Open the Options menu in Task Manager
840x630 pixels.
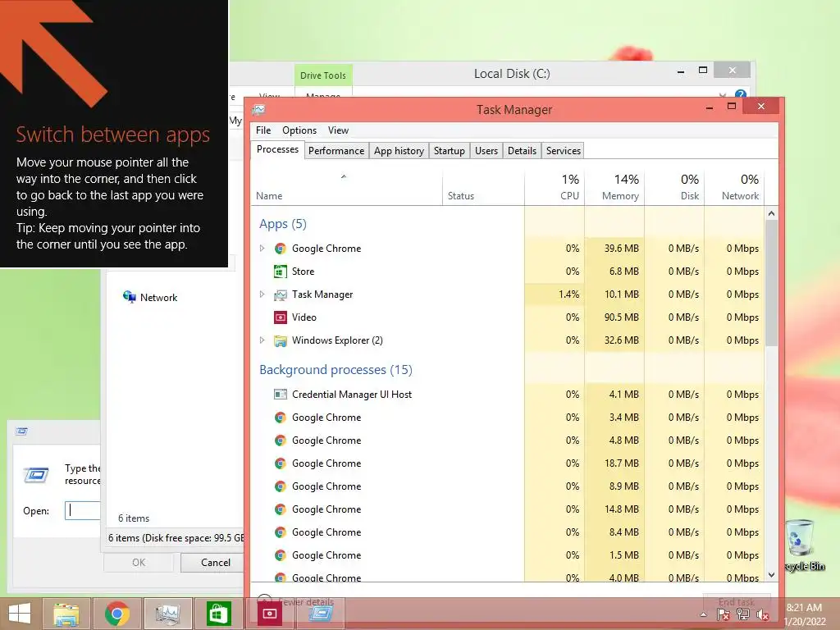pos(299,130)
